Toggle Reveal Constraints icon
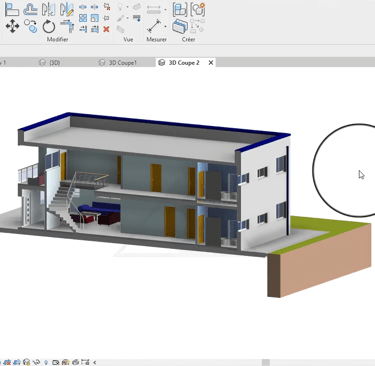Viewport: 375px width, 366px height. [x=85, y=362]
